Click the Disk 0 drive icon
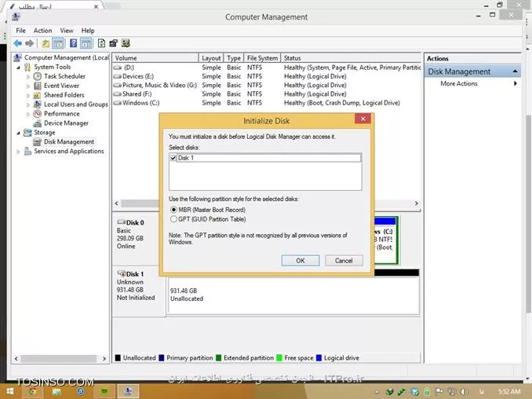 [x=121, y=222]
